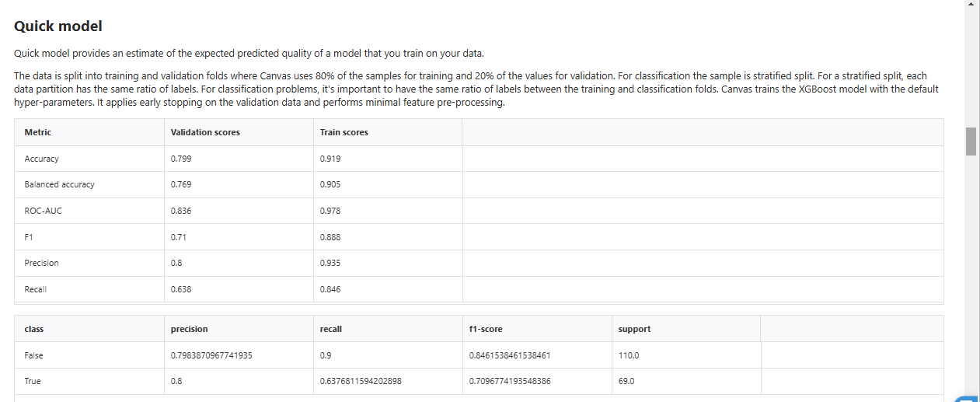
Task: Click the Balanced accuracy row label
Action: pos(59,185)
